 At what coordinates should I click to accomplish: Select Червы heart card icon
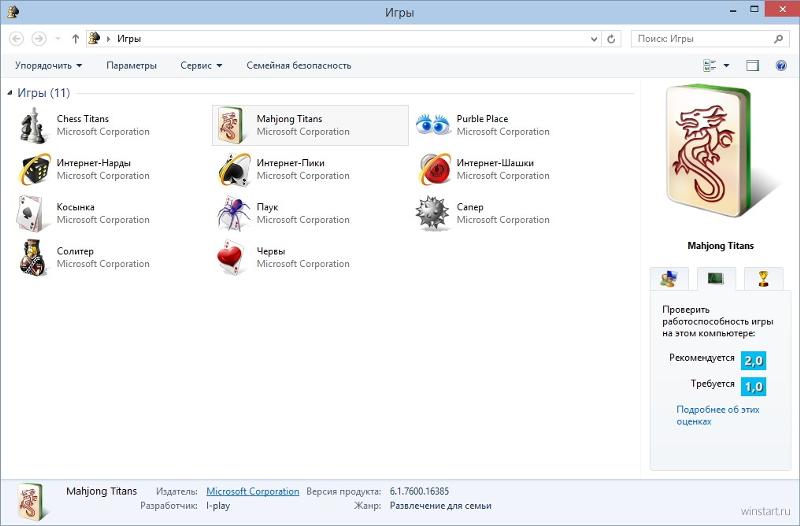231,257
